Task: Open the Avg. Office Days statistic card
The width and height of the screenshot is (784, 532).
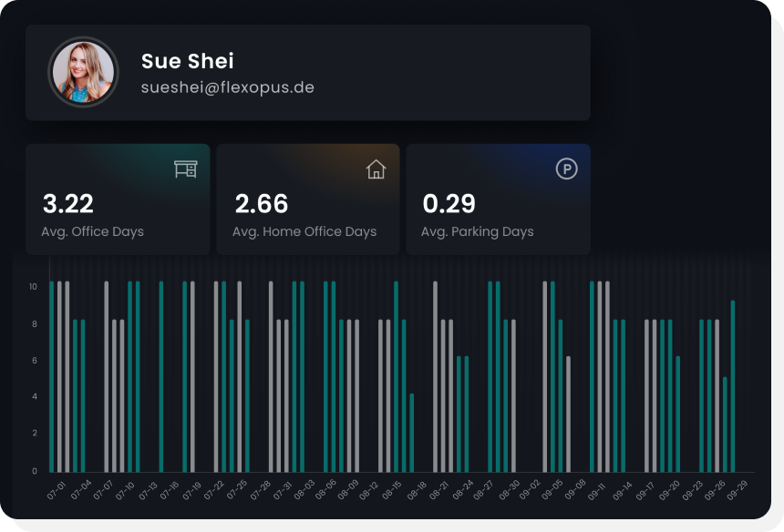Action: point(118,199)
